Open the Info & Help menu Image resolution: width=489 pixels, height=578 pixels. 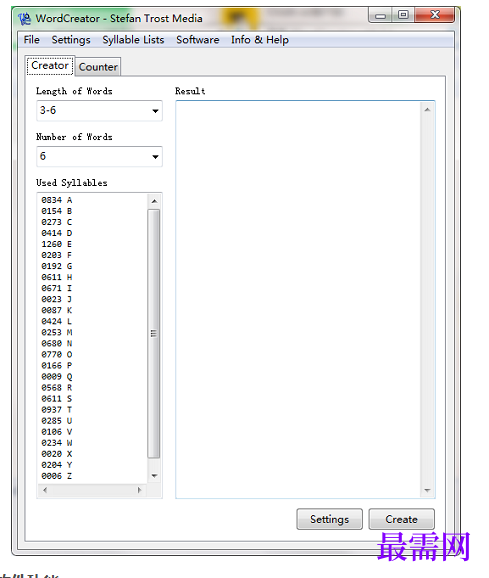point(260,40)
